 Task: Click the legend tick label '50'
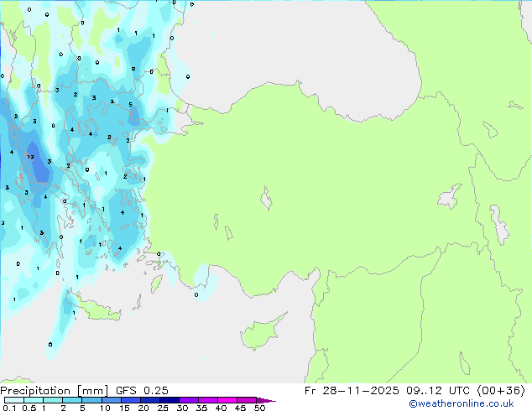(x=259, y=408)
